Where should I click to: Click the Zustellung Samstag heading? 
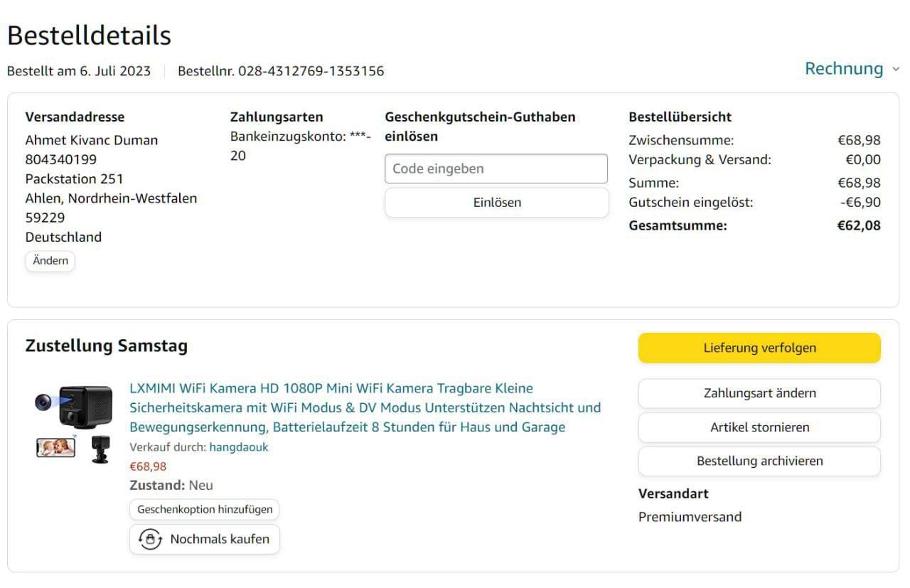coord(107,346)
